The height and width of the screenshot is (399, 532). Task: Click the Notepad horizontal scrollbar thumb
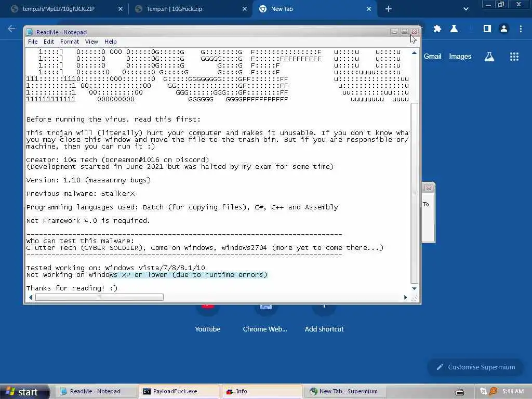click(x=99, y=298)
